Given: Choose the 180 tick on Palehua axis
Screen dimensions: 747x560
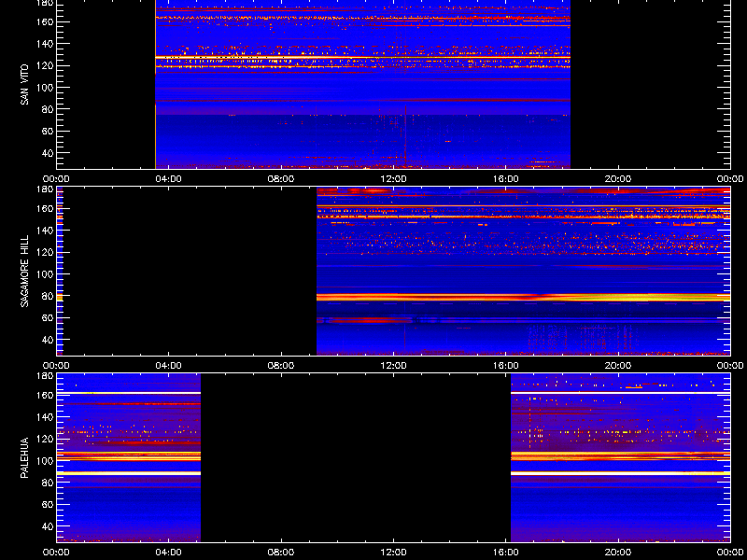Looking at the screenshot, I should click(x=45, y=376).
